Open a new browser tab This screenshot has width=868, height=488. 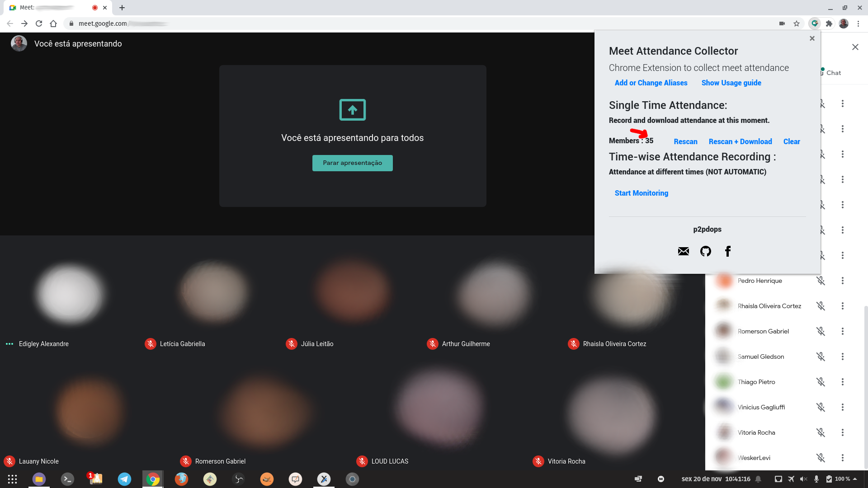(x=122, y=8)
